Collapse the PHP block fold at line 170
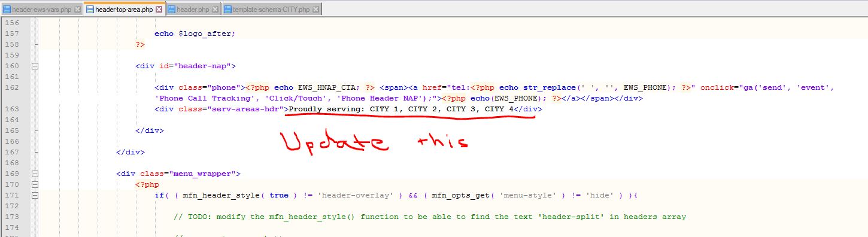This screenshot has height=237, width=868. point(35,184)
